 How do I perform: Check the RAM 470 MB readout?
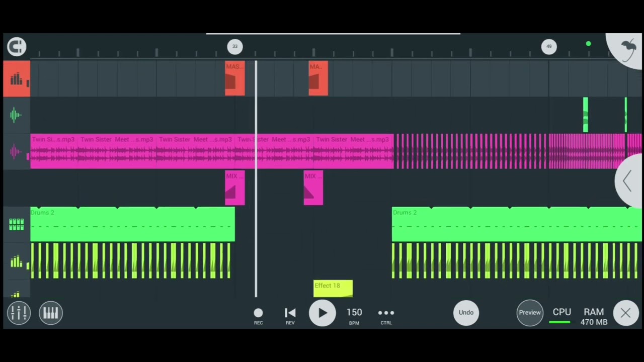click(x=594, y=317)
